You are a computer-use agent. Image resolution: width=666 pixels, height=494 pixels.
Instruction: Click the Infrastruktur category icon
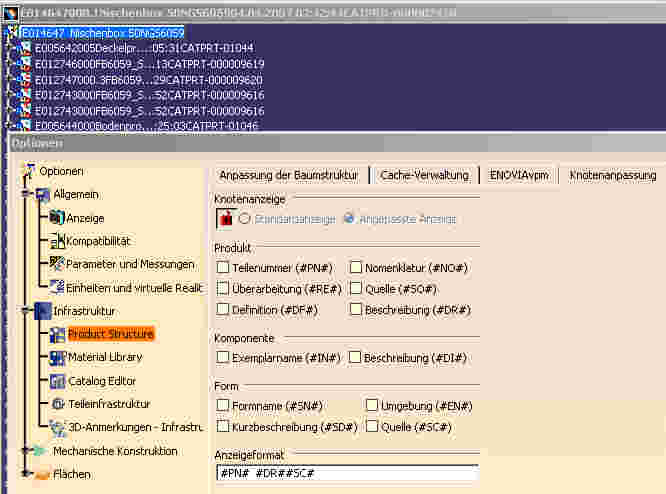[43, 311]
